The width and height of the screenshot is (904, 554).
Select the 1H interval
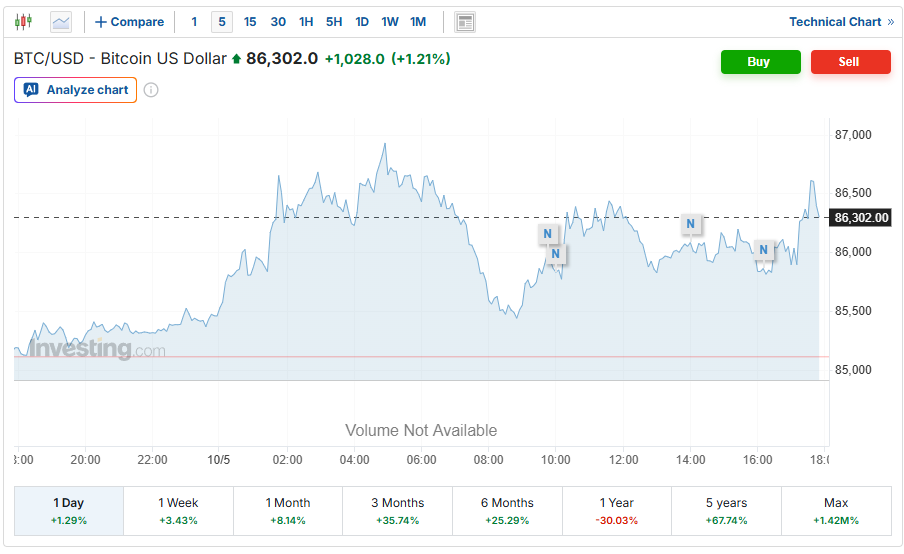point(306,22)
